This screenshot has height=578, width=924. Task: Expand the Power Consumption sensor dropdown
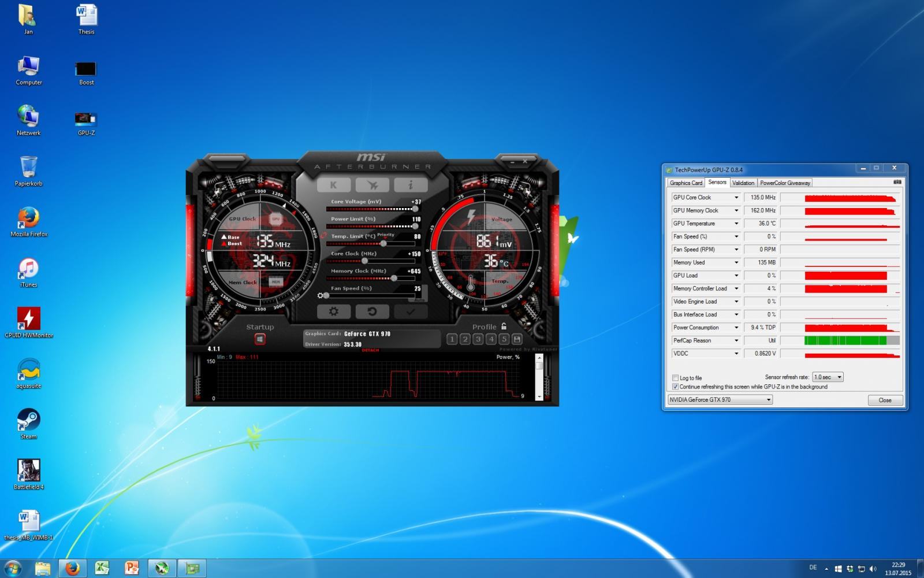(x=736, y=328)
